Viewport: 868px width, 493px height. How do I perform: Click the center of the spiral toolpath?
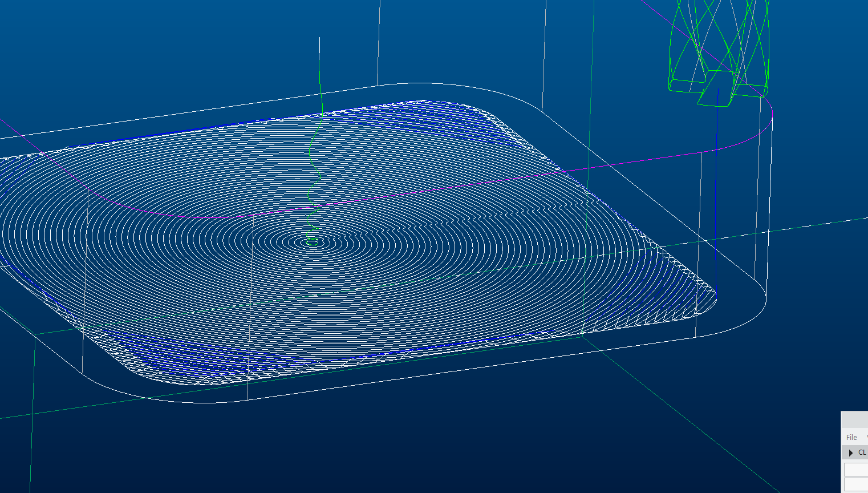pos(311,243)
